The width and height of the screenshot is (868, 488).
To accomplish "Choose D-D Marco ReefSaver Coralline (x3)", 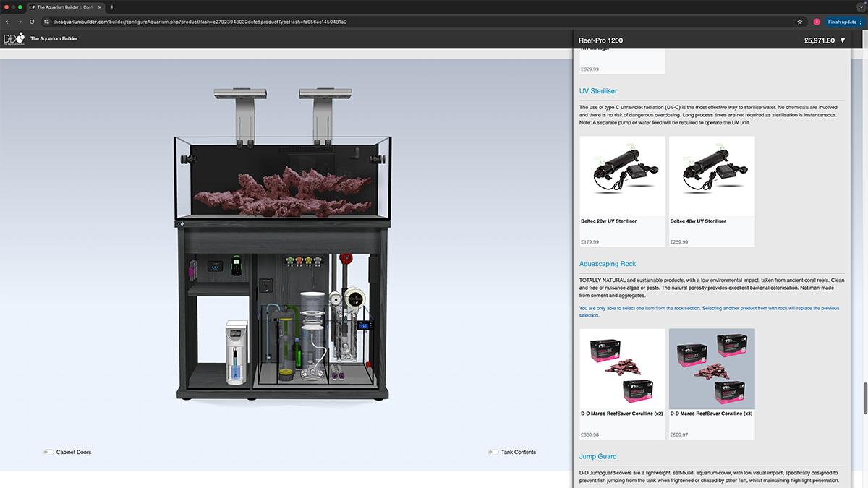I will tap(712, 383).
